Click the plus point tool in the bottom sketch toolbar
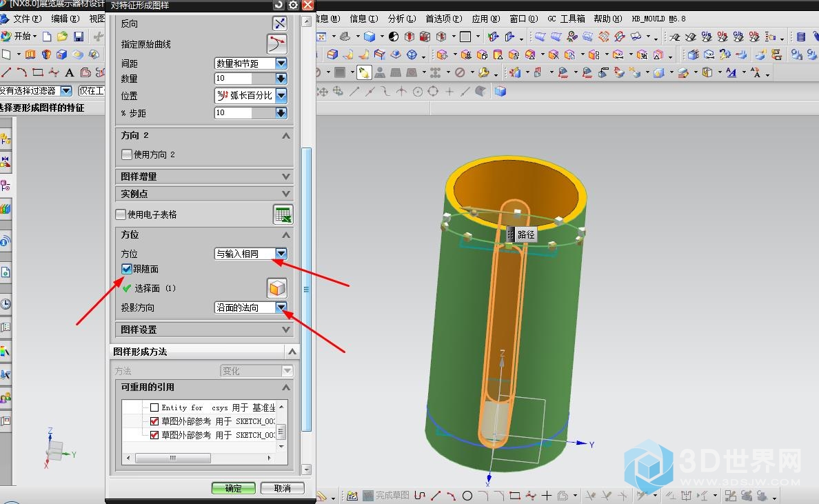Screen dimensions: 819x504 click(547, 495)
